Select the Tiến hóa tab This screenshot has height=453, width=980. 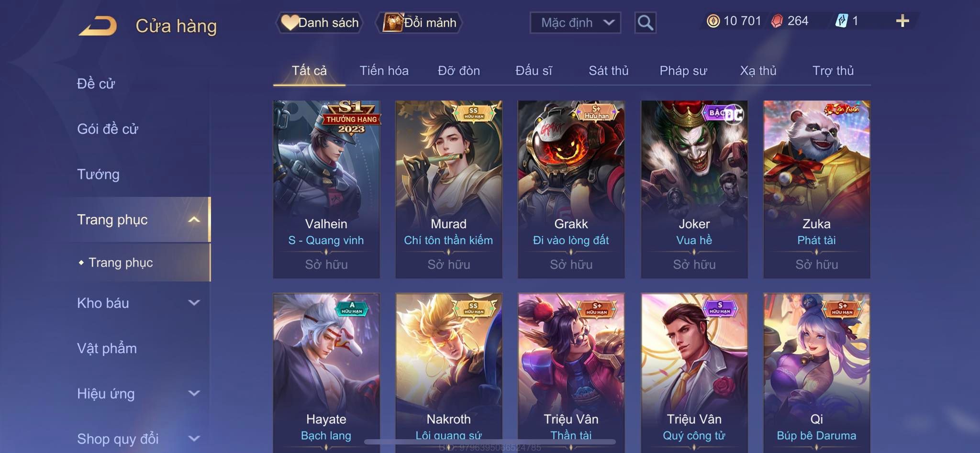click(384, 71)
